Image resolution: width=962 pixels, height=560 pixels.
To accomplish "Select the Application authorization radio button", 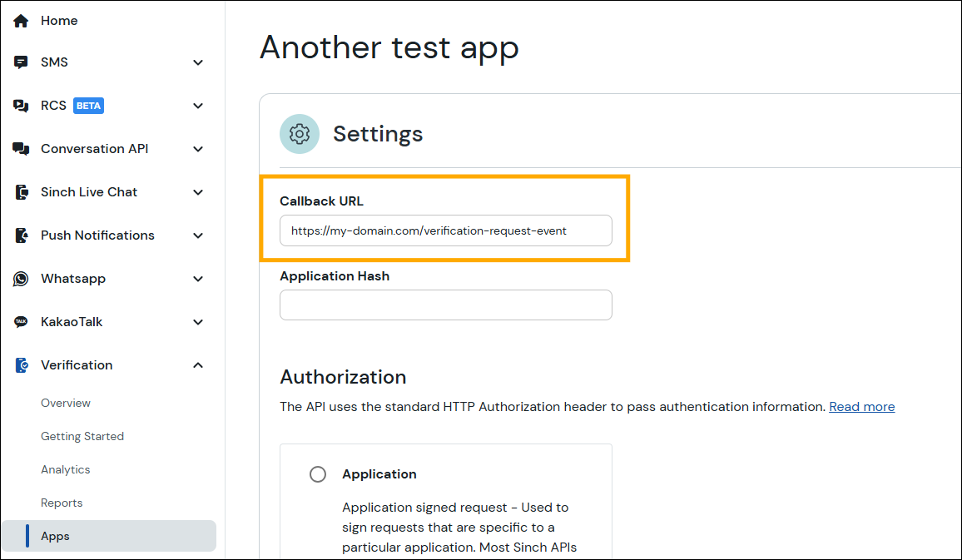I will pyautogui.click(x=318, y=473).
